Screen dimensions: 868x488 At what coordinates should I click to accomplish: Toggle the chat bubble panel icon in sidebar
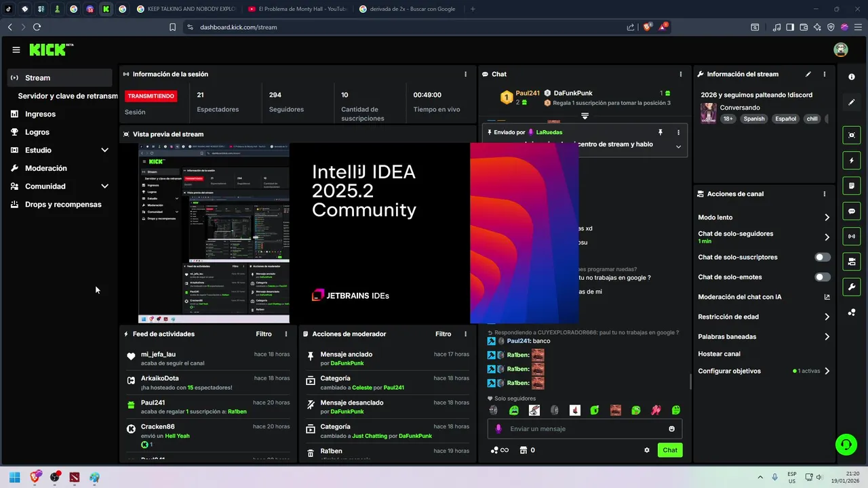click(x=852, y=211)
